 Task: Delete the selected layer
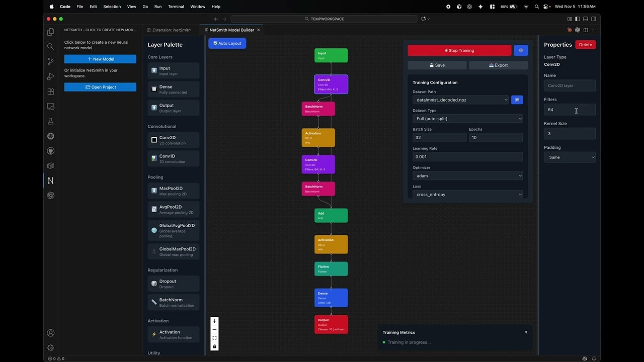586,45
